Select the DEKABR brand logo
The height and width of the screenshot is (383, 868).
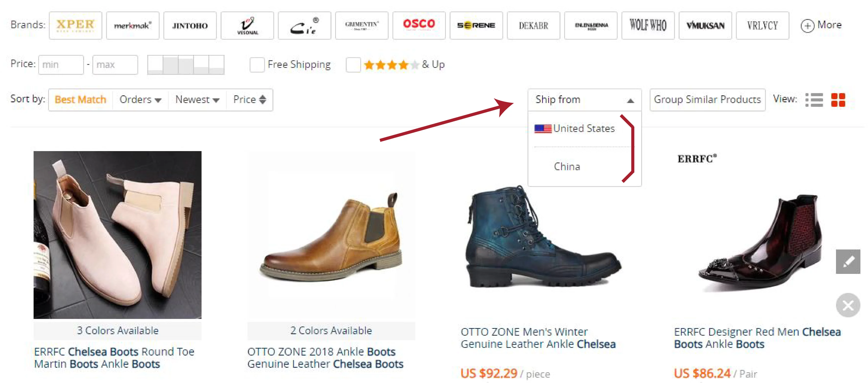533,25
